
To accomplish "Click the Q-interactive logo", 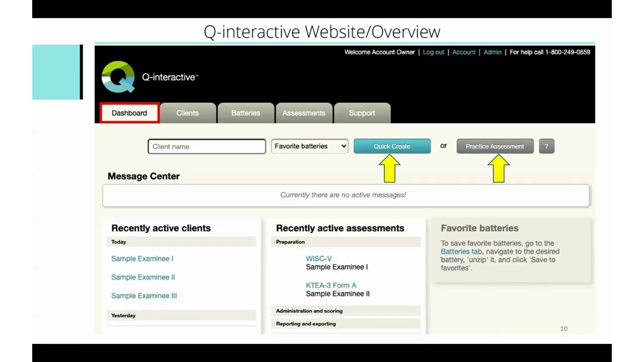I will pyautogui.click(x=118, y=77).
